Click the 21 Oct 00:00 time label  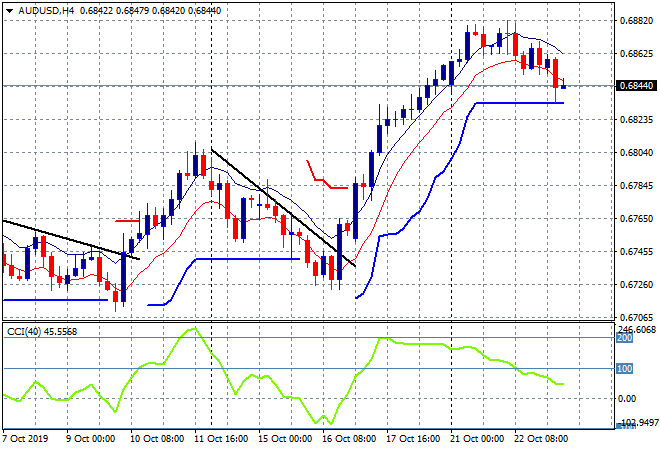pyautogui.click(x=477, y=439)
